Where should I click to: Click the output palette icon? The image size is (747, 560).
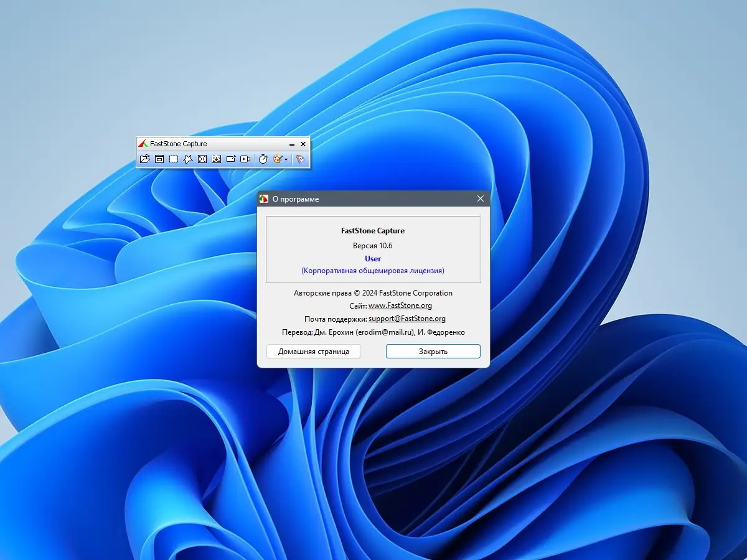pyautogui.click(x=278, y=159)
